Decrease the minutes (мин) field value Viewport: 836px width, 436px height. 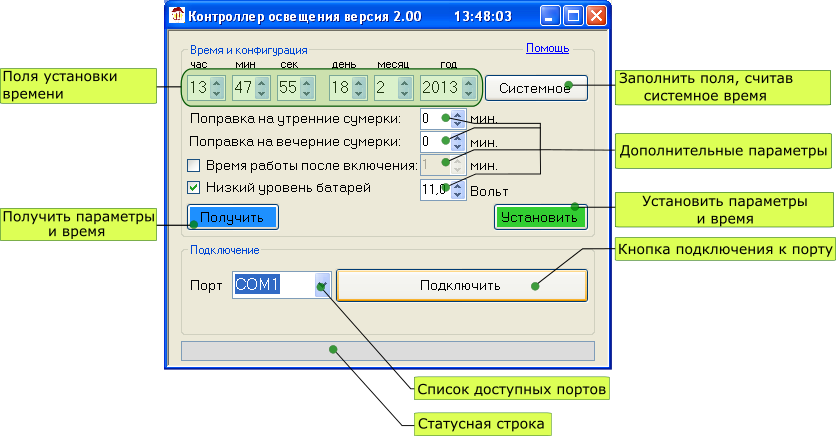point(261,93)
